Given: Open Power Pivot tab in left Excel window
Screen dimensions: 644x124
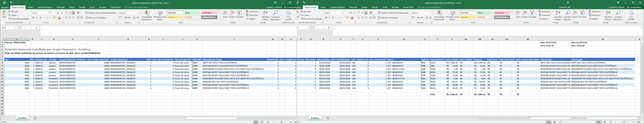Looking at the screenshot, I should [115, 7].
